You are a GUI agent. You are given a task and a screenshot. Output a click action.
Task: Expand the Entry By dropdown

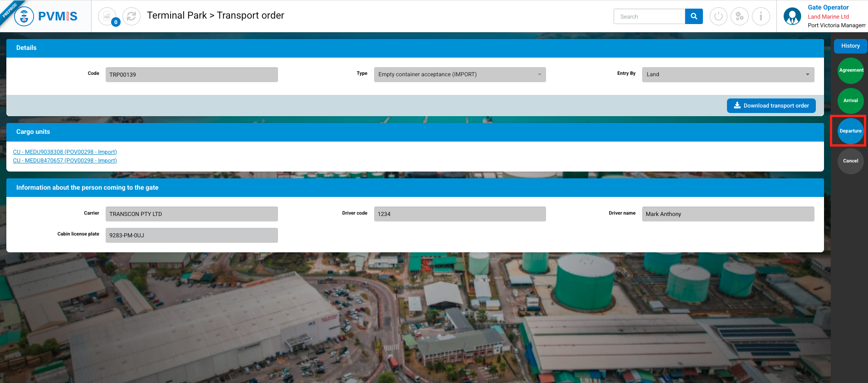click(x=728, y=74)
